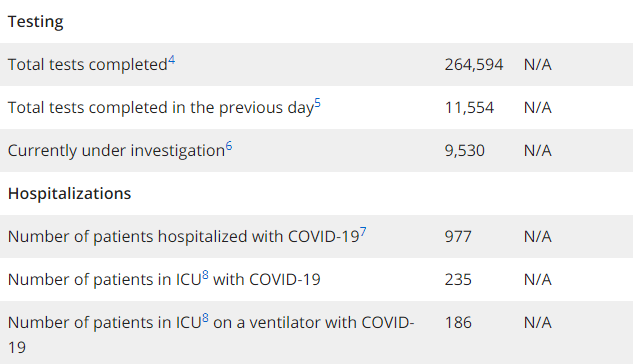Viewport: 633px width, 364px height.
Task: Open footnote 8 in ICU with COVID-19 row
Action: click(205, 275)
